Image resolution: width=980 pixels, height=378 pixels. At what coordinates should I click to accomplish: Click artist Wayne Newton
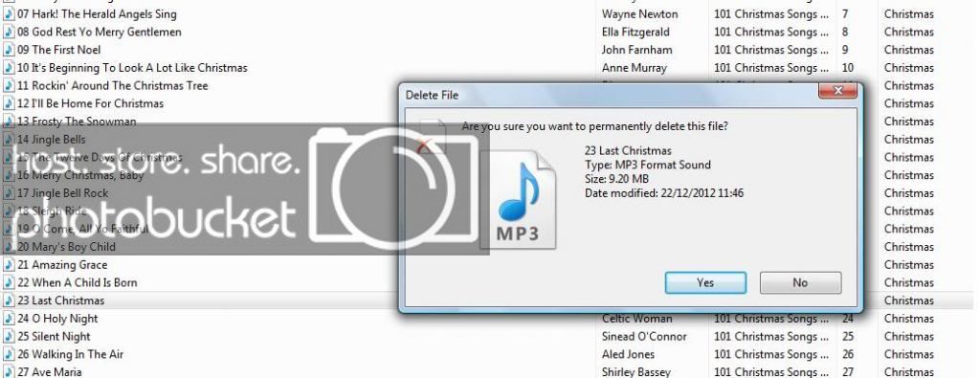[640, 13]
